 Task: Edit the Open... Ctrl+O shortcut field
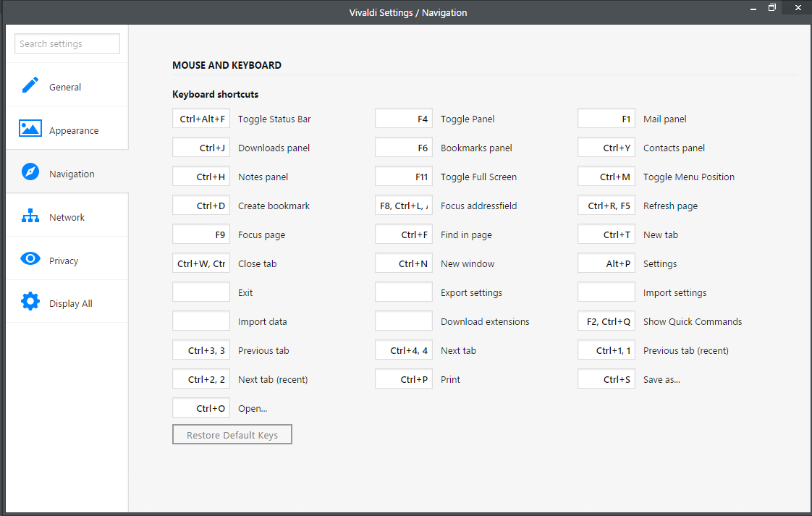click(x=201, y=408)
